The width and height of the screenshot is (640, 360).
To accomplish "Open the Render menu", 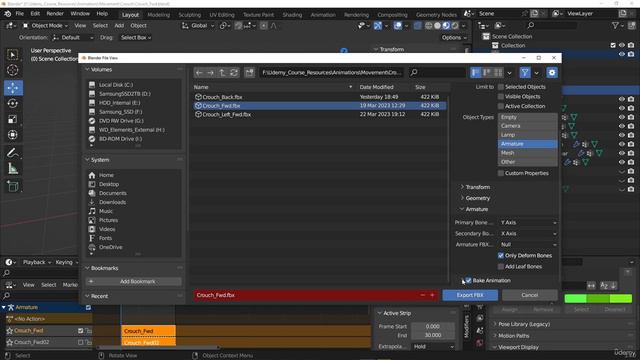I will 55,13.
